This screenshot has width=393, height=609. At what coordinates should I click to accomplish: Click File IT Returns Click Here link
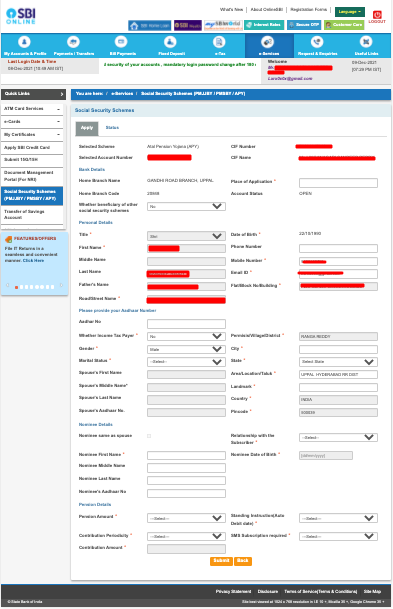pos(33,261)
